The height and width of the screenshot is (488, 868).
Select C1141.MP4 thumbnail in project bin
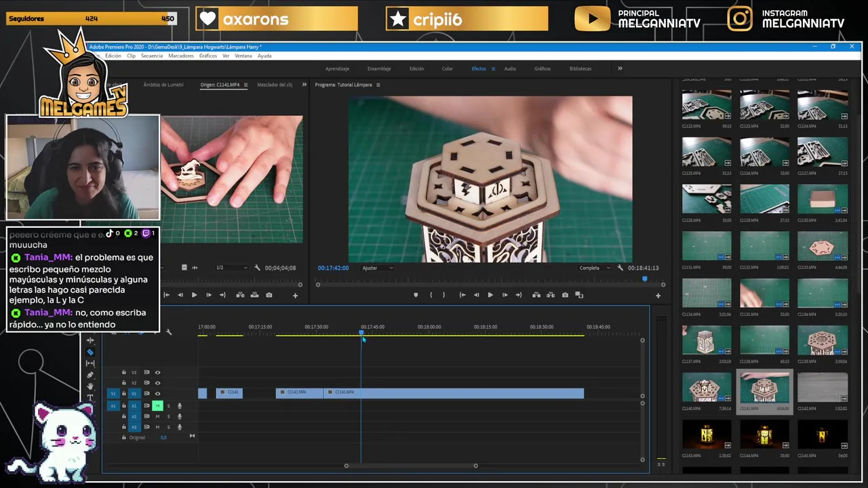[764, 388]
